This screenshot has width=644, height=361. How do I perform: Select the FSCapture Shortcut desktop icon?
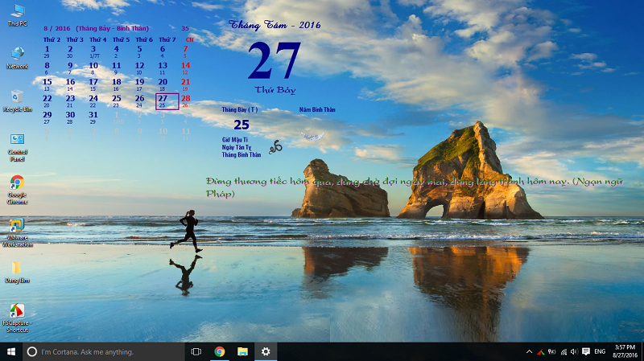click(x=17, y=318)
